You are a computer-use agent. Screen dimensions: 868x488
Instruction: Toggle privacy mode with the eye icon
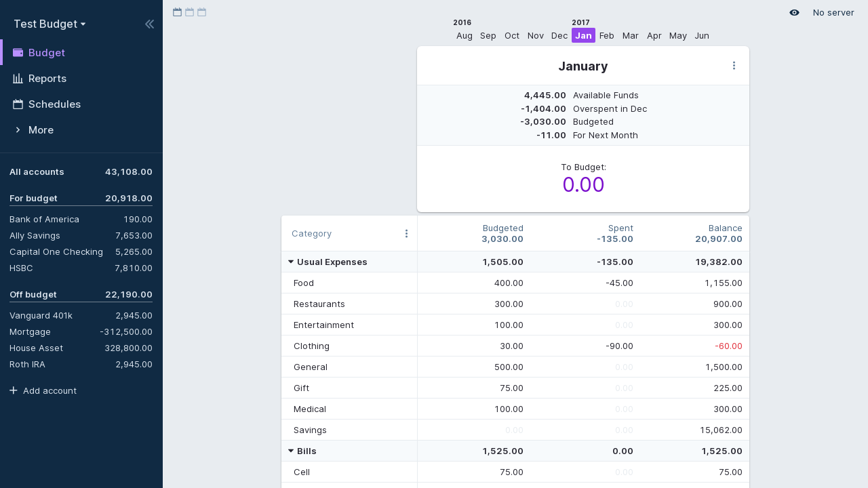tap(794, 12)
